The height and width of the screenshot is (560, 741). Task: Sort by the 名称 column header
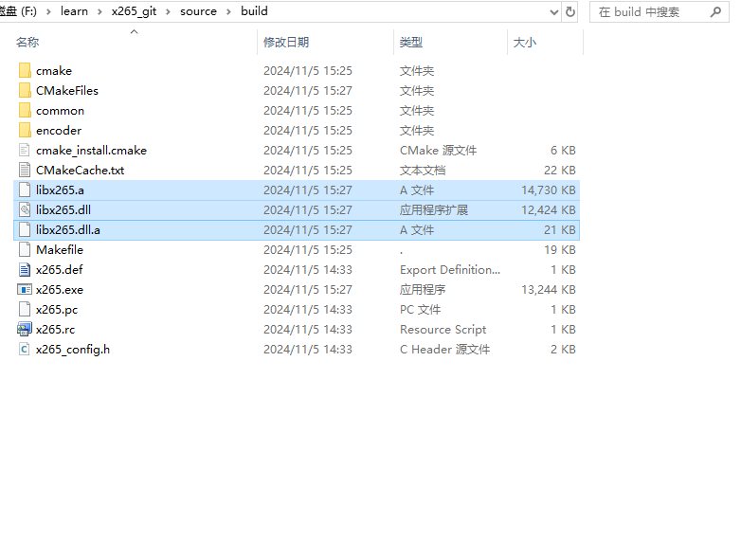click(27, 42)
